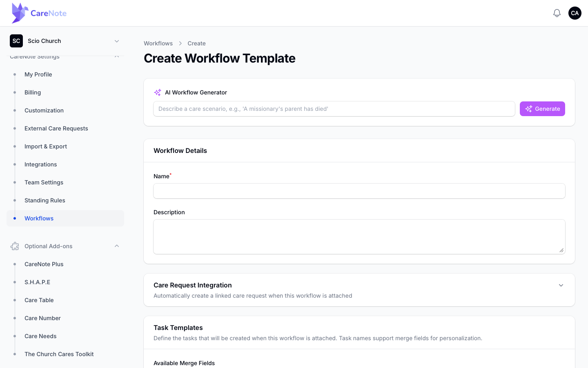Viewport: 588px width, 368px height.
Task: Click the Description textarea resize handle
Action: (x=561, y=250)
